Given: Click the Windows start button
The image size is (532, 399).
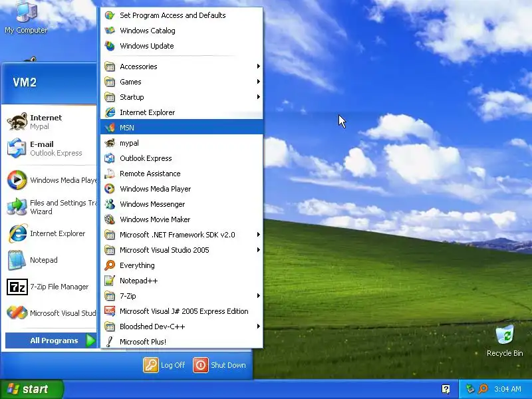Looking at the screenshot, I should coord(31,389).
